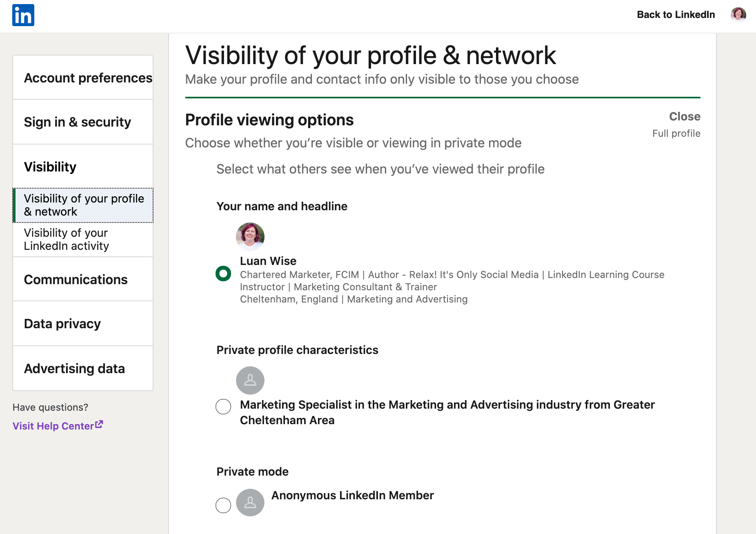Click the Marketing Specialist private characteristics description
This screenshot has height=534, width=756.
click(x=447, y=412)
